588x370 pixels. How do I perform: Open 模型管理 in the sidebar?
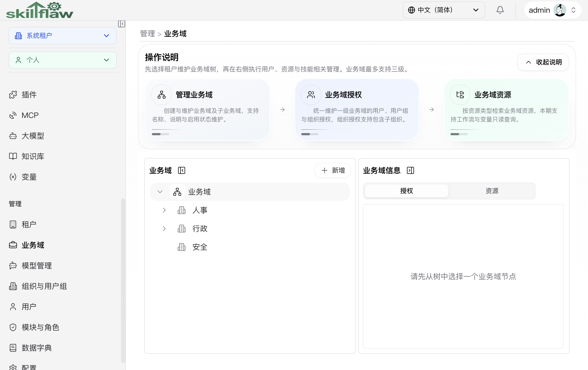point(37,266)
